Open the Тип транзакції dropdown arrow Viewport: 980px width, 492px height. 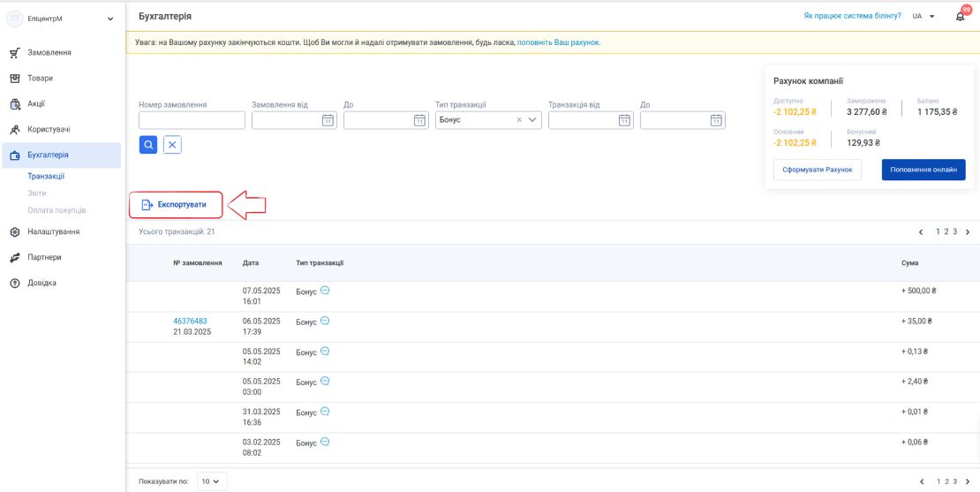coord(532,120)
